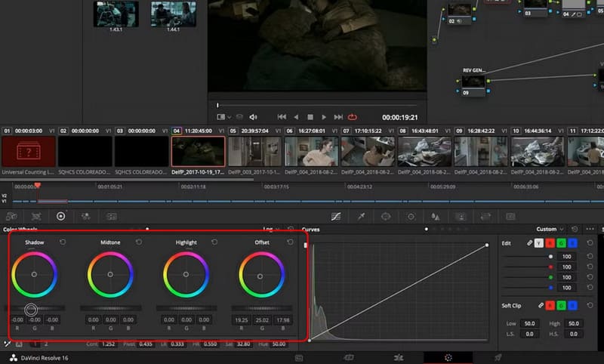Image resolution: width=604 pixels, height=364 pixels.
Task: Select the active Color page tab
Action: click(448, 358)
